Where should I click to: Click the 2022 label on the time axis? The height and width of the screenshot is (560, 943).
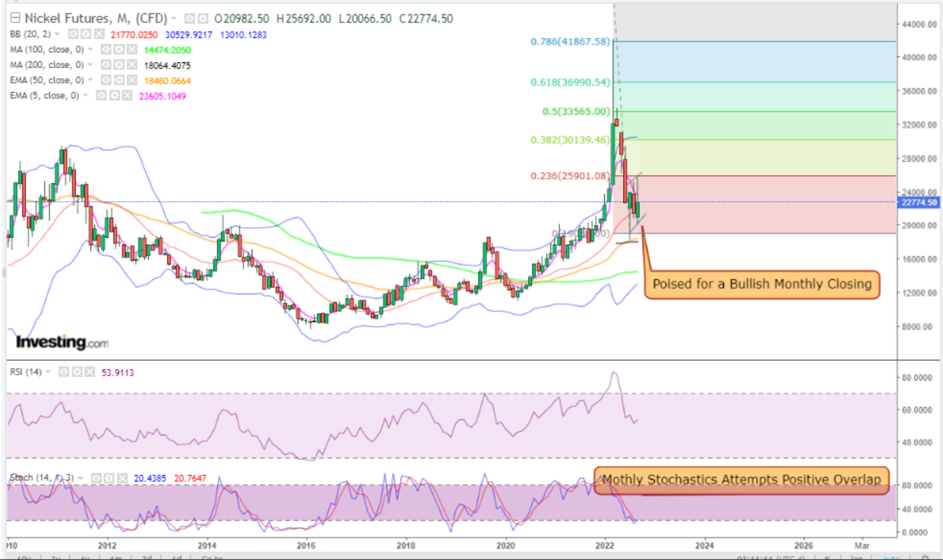(x=605, y=545)
